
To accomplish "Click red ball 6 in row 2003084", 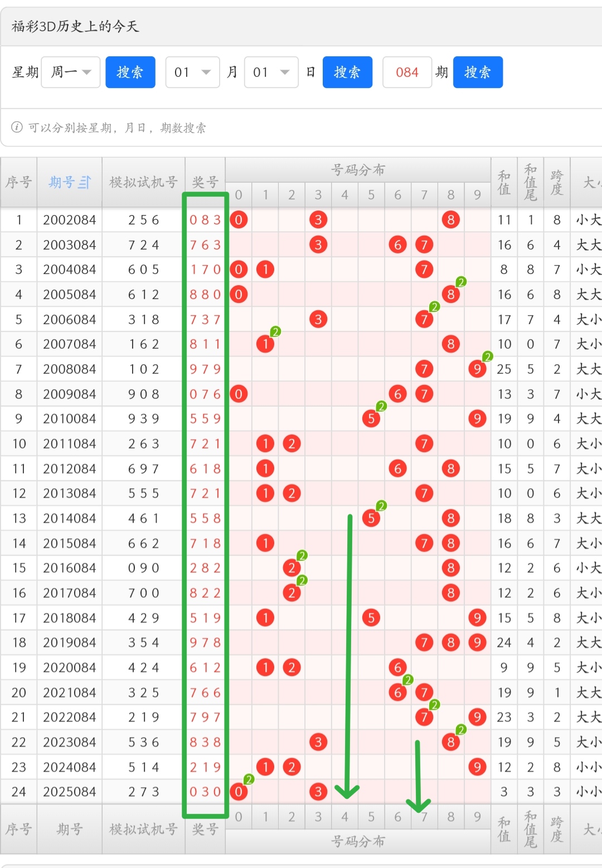I will (x=397, y=245).
